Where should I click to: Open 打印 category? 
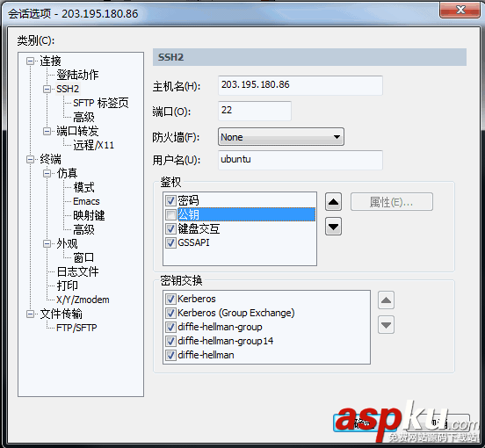(67, 285)
